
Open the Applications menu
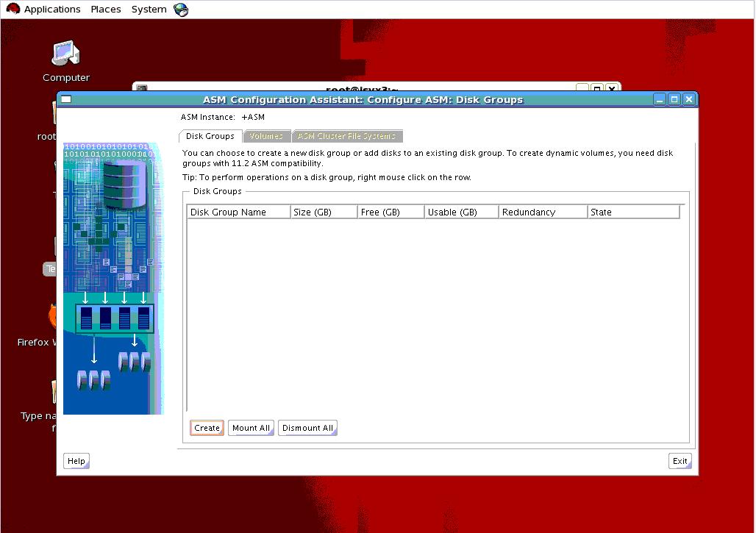click(52, 9)
